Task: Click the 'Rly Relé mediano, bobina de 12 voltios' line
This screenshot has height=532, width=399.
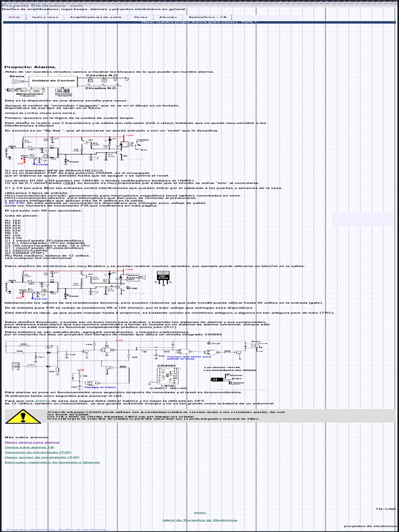Action: (x=47, y=256)
